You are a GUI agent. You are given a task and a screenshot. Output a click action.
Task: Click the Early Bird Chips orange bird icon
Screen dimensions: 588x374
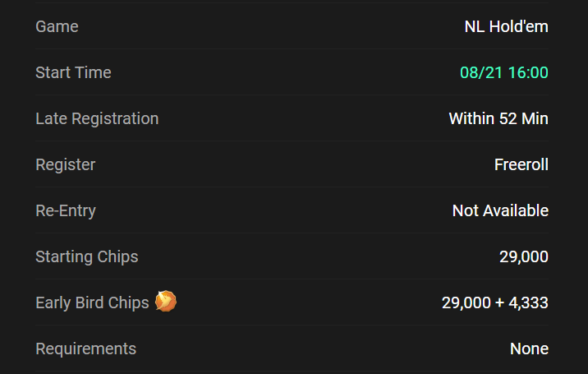coord(166,301)
